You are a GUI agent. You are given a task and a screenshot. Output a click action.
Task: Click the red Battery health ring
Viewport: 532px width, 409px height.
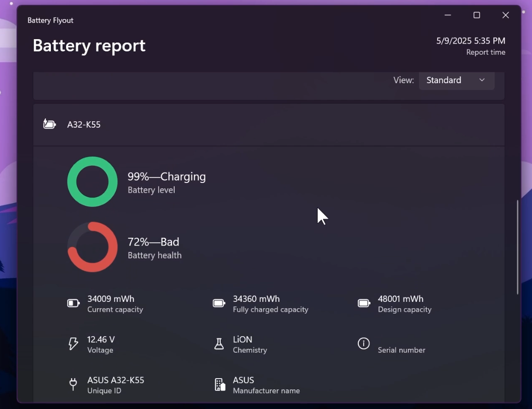pos(92,247)
